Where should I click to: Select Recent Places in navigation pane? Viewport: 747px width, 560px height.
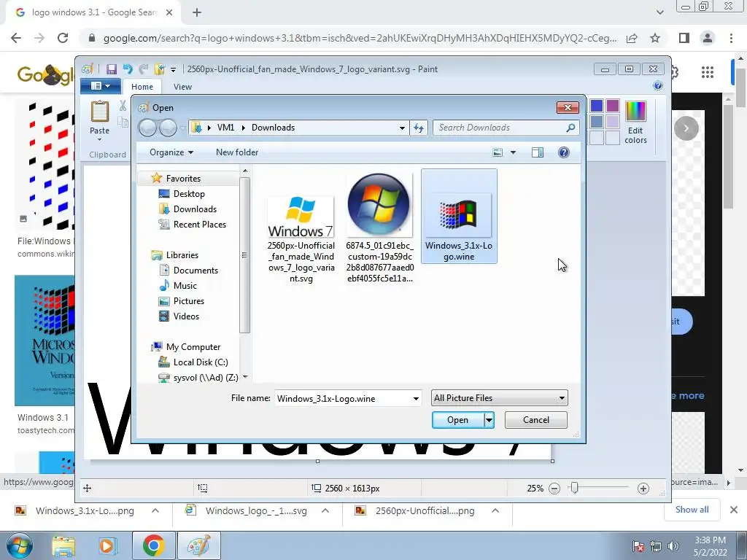pos(200,225)
